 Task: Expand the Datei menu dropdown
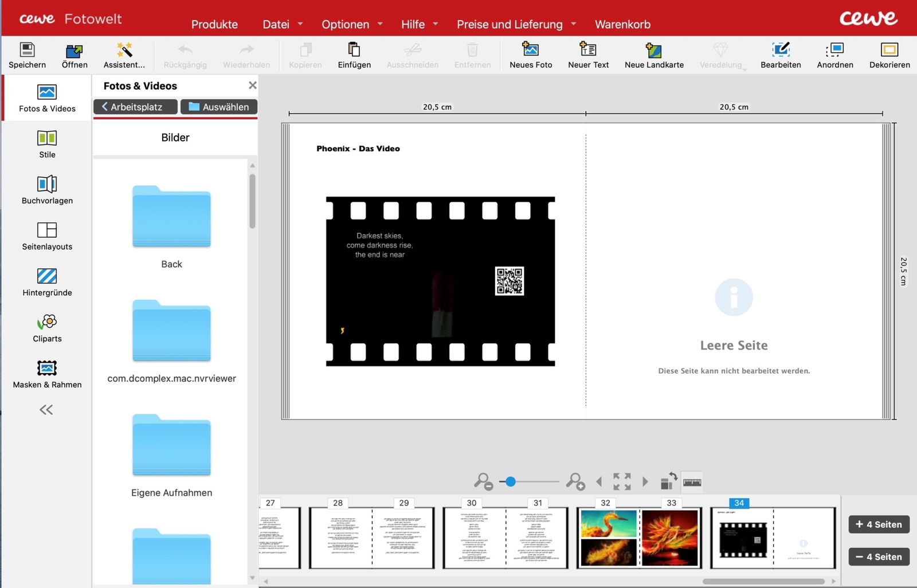[x=282, y=24]
